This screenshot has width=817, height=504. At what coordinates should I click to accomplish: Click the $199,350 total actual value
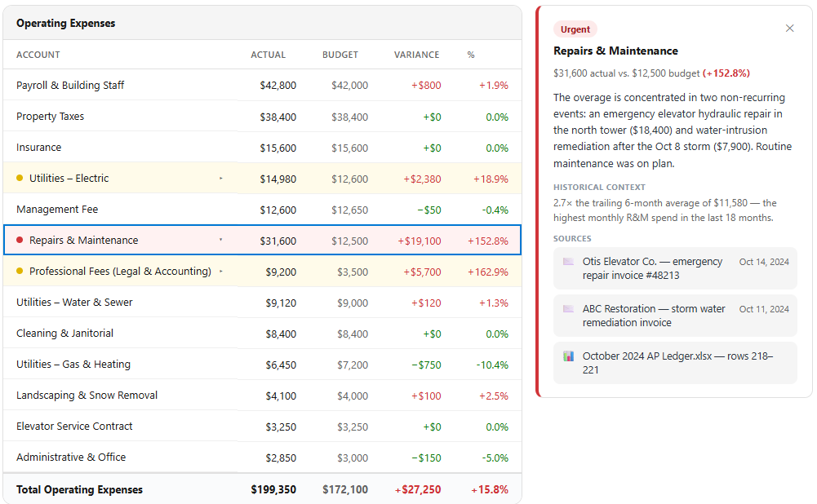point(273,489)
